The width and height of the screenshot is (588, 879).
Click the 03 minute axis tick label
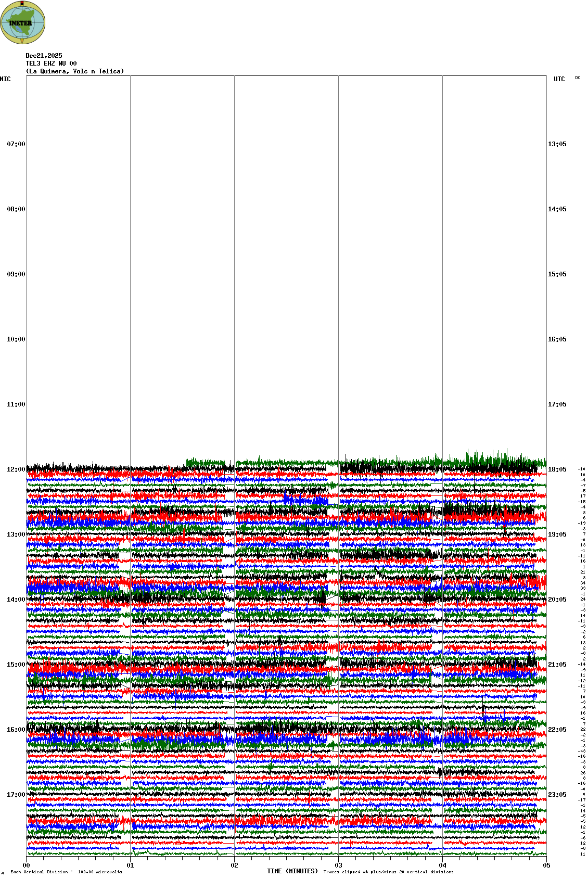339,865
